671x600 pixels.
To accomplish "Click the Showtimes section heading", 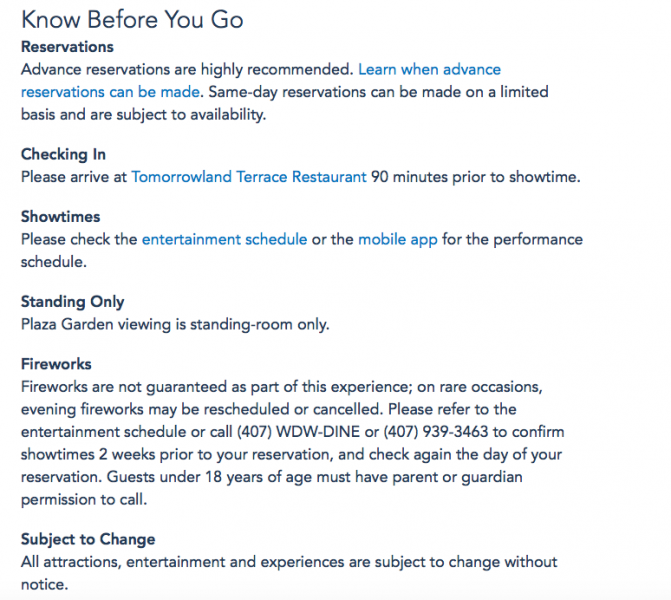I will click(60, 217).
